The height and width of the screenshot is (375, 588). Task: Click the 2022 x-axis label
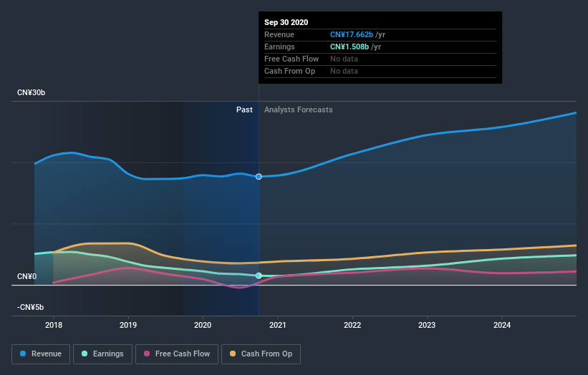point(352,325)
